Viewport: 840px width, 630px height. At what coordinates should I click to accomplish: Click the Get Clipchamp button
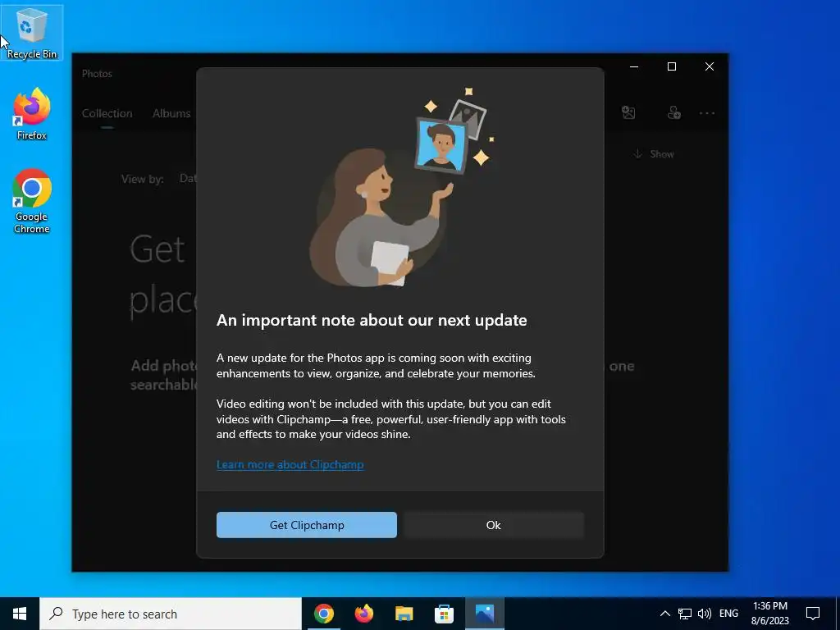click(x=307, y=525)
